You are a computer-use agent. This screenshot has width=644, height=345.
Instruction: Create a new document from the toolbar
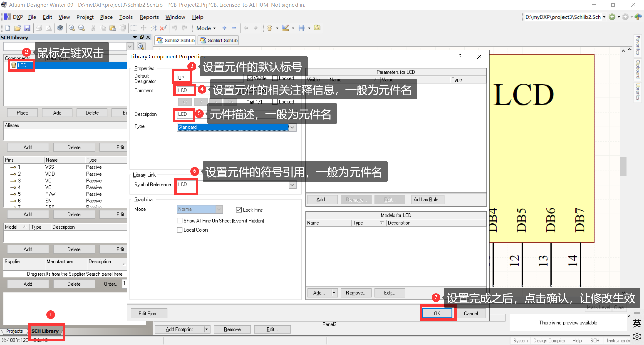click(x=8, y=28)
